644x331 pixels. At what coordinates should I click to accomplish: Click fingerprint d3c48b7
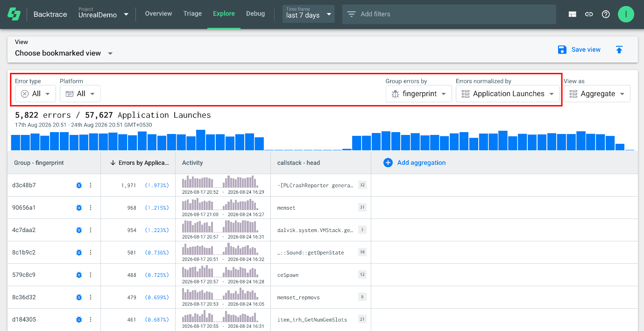(24, 185)
